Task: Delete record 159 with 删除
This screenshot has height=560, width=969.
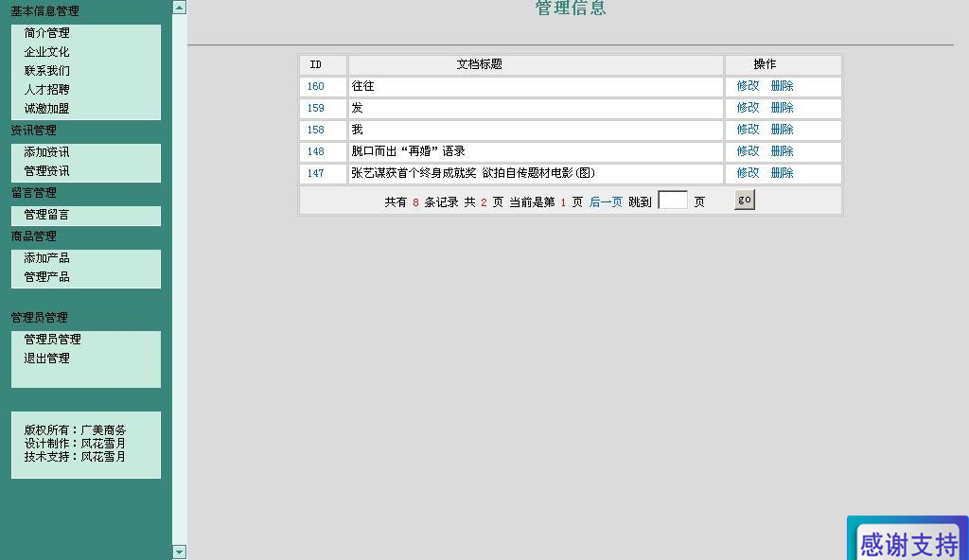Action: [783, 108]
